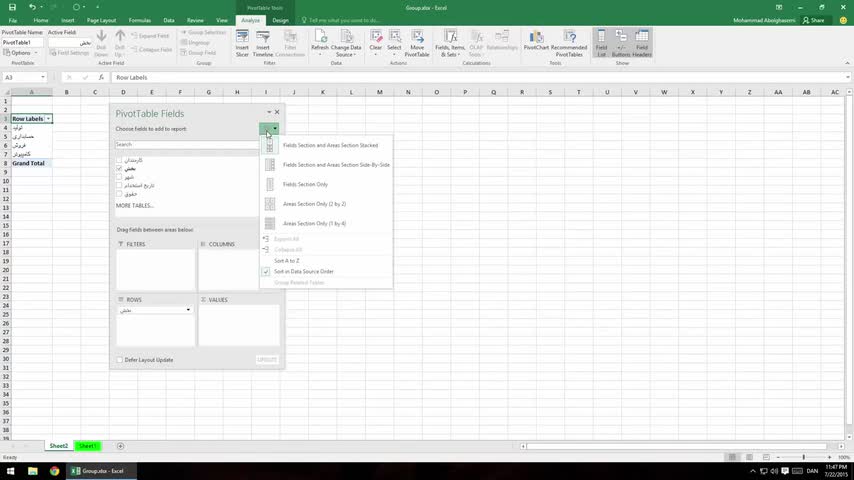Insert a PivotChart
This screenshot has height=480, width=854.
click(x=536, y=41)
